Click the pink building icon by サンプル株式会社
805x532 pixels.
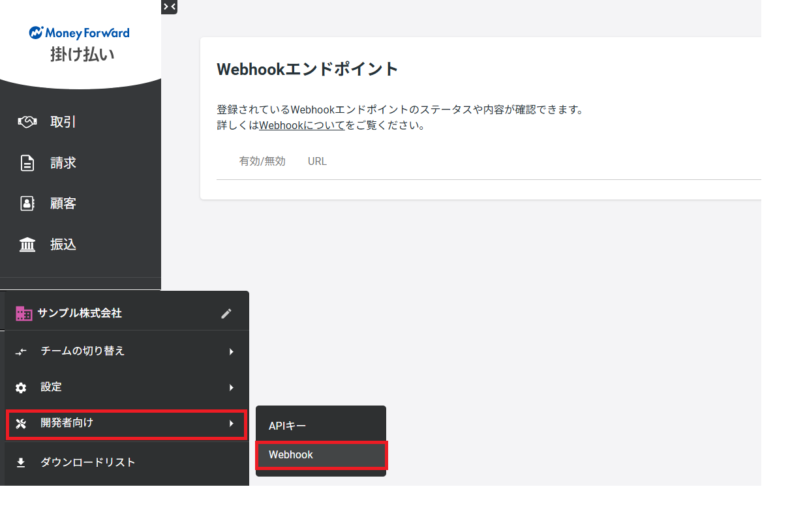pyautogui.click(x=23, y=313)
